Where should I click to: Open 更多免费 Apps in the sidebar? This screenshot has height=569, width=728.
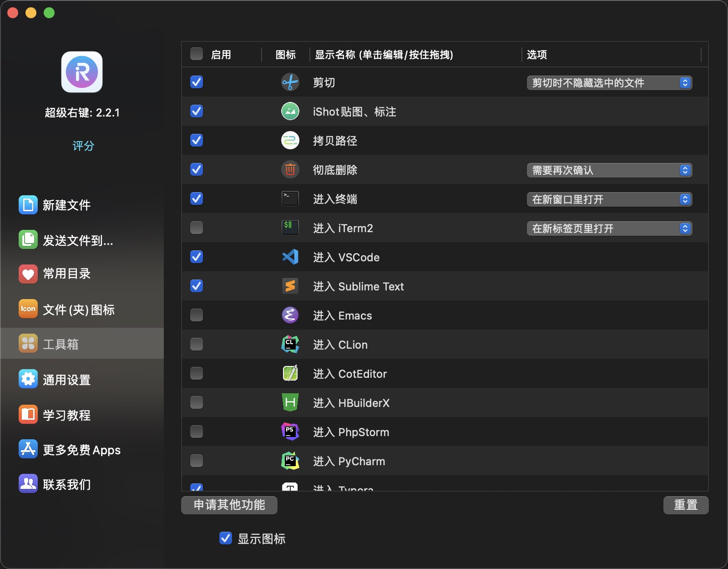[x=81, y=450]
